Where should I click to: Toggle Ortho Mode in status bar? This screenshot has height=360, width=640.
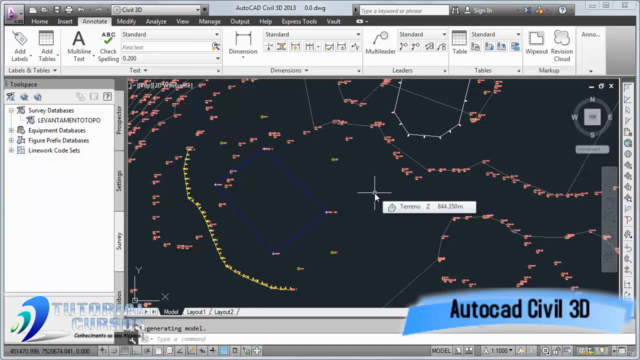tap(136, 351)
